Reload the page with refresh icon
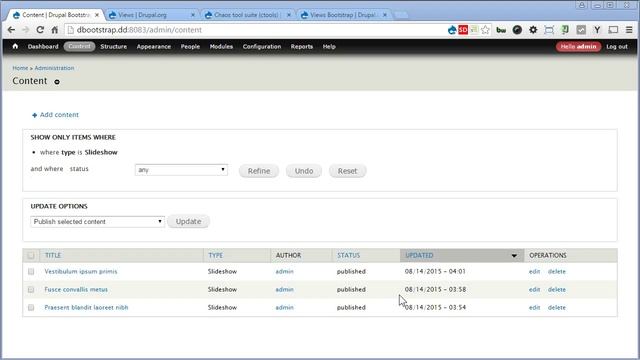640x360 pixels. tap(40, 30)
